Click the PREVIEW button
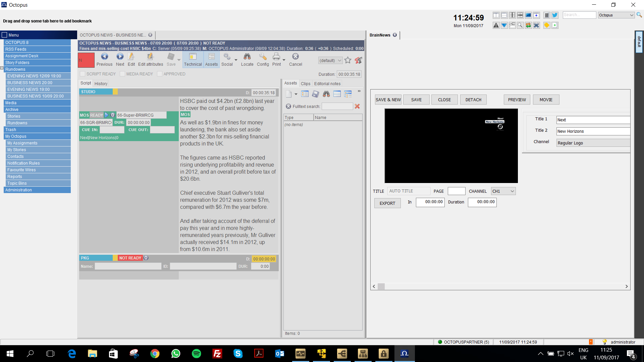This screenshot has height=362, width=644. [x=517, y=100]
